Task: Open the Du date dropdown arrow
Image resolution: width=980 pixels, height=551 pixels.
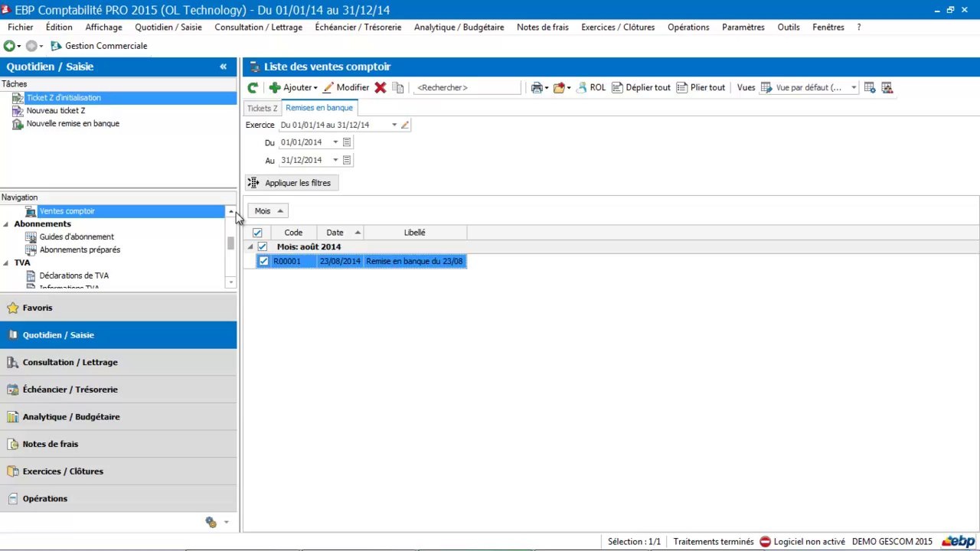Action: coord(335,142)
